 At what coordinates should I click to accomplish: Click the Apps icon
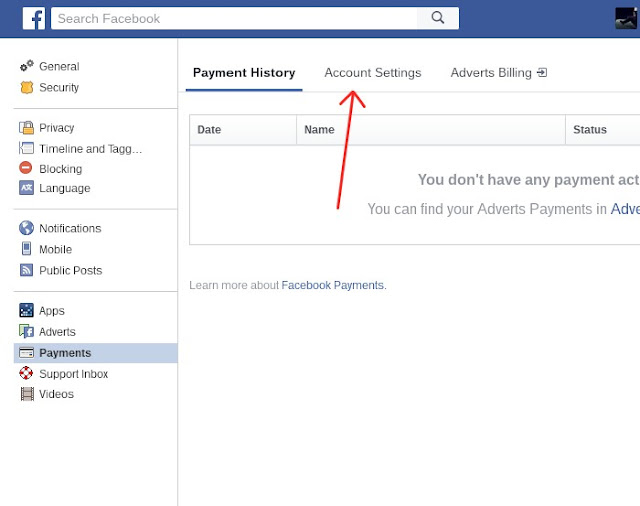[27, 310]
